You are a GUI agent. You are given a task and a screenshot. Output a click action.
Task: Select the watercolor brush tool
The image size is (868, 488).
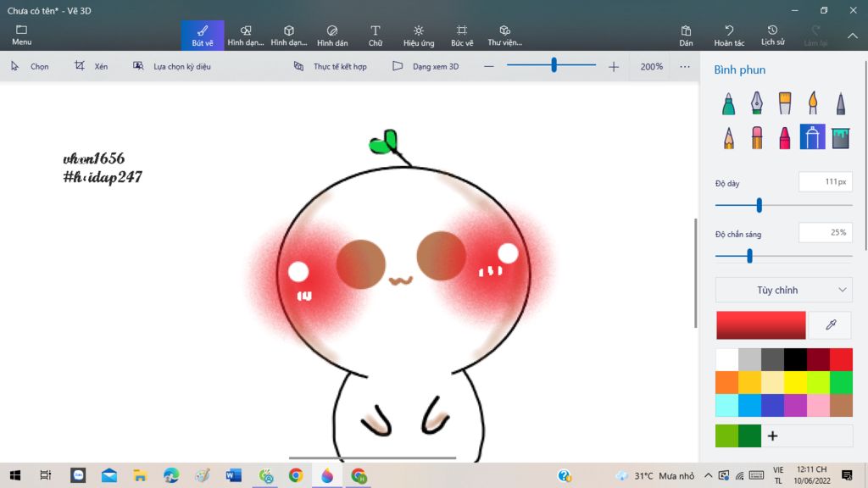pos(813,103)
